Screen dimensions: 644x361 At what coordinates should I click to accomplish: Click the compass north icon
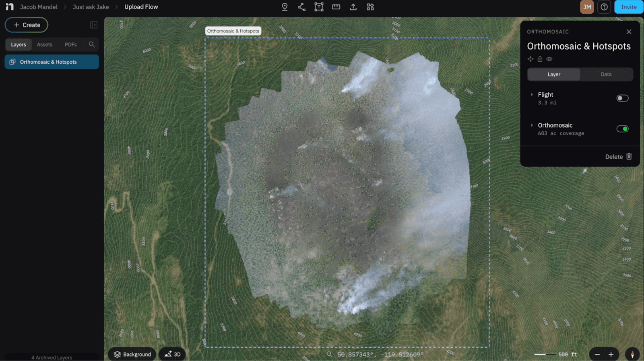pos(632,354)
